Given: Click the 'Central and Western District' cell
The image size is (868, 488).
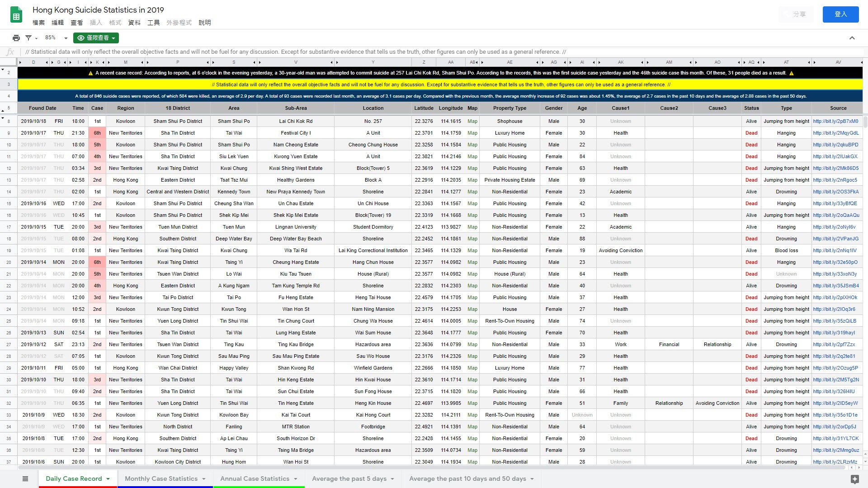Looking at the screenshot, I should pos(178,192).
